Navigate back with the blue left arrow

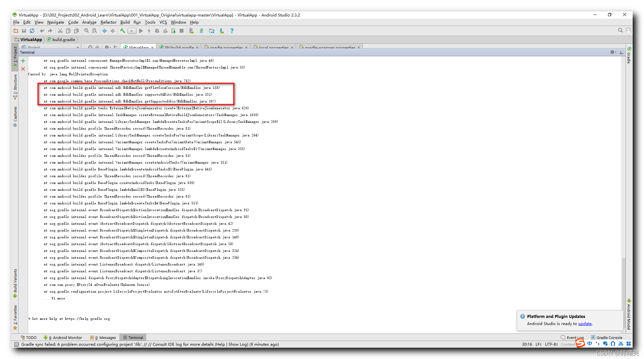(105, 31)
